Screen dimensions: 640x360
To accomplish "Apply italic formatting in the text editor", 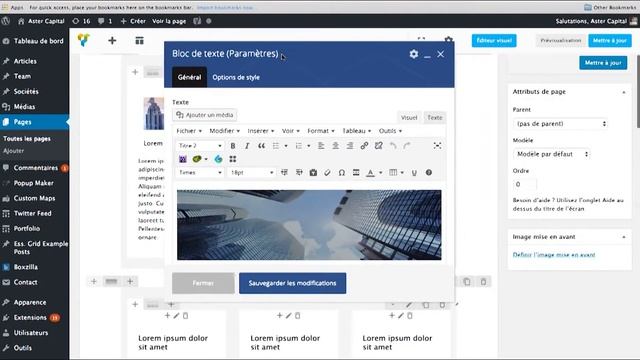I will pyautogui.click(x=247, y=146).
